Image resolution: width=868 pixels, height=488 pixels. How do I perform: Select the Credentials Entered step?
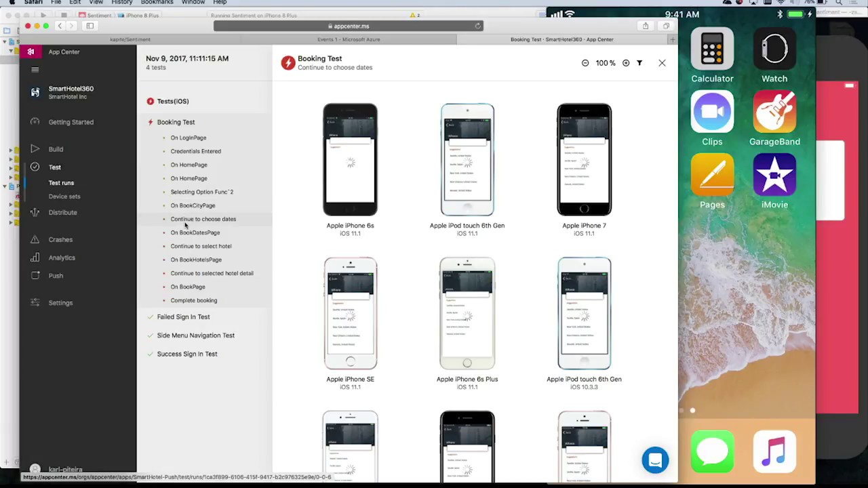tap(196, 151)
